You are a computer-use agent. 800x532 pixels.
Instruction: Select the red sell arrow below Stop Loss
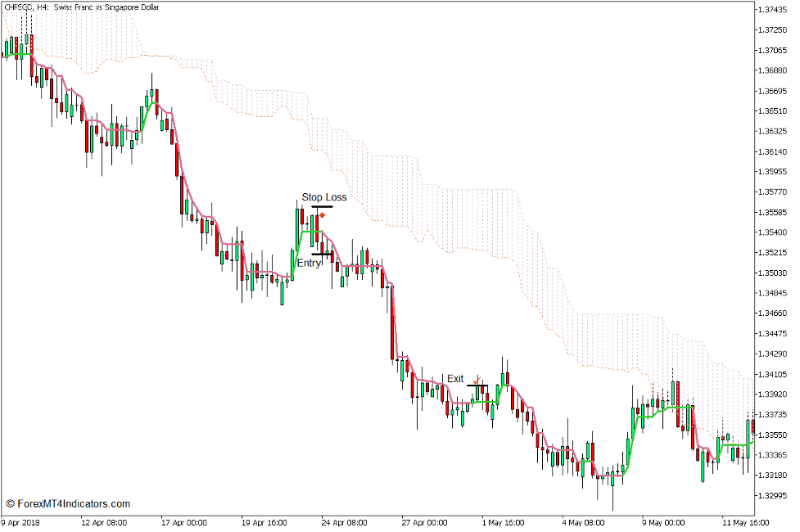pos(323,215)
